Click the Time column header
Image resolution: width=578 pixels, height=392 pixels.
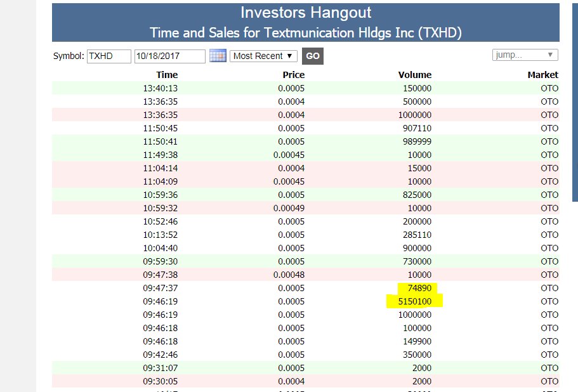pyautogui.click(x=167, y=75)
